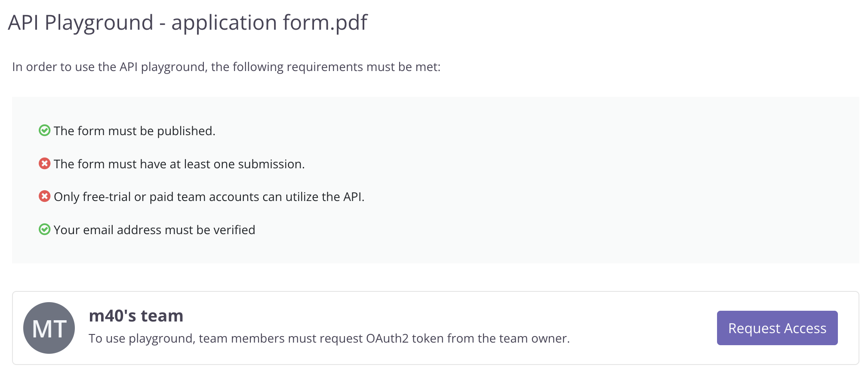Click the word "verified" in the email requirement
Viewport: 868px width, 371px height.
[234, 230]
